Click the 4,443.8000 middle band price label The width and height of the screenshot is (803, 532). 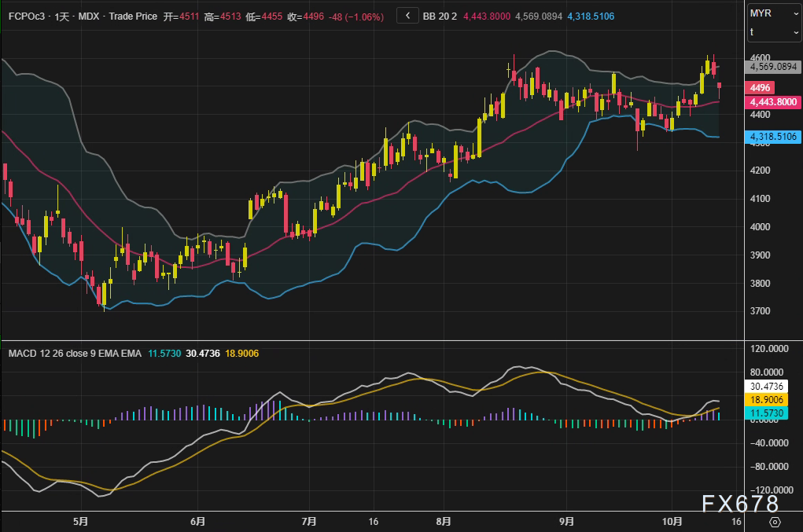(772, 102)
